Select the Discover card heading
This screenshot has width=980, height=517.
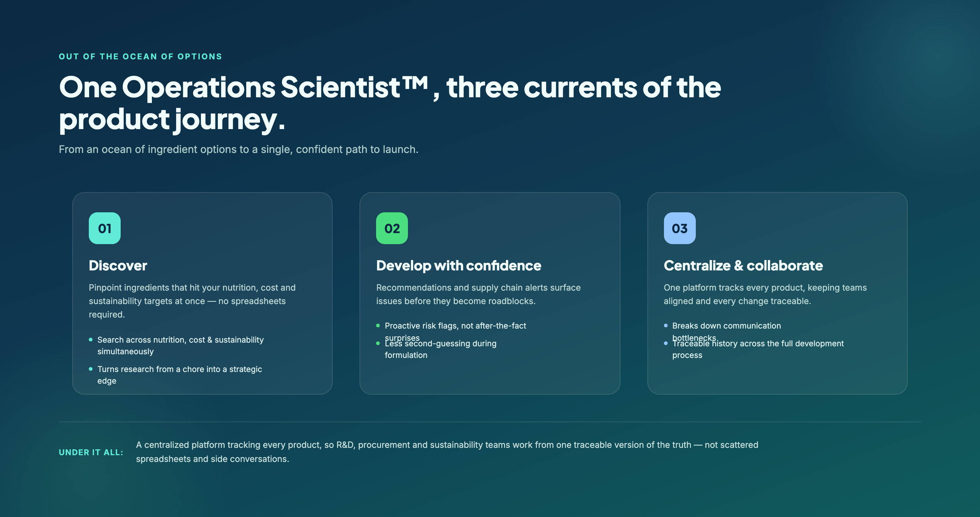(118, 265)
